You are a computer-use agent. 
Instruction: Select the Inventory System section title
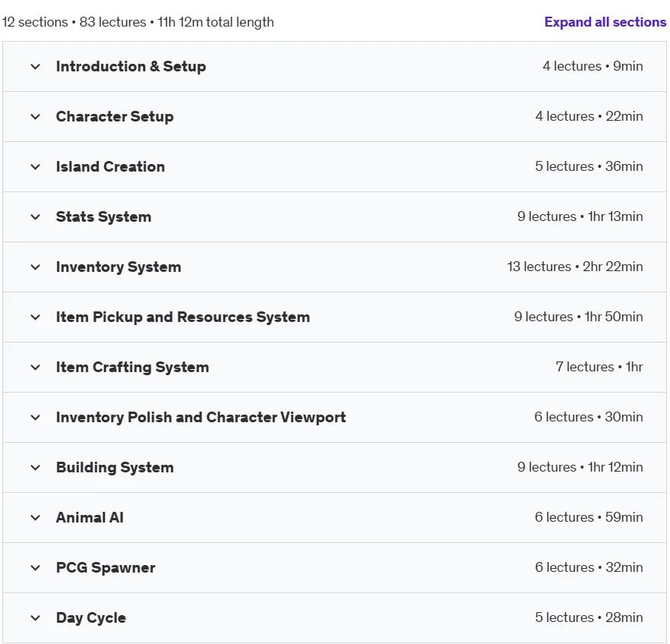(119, 267)
